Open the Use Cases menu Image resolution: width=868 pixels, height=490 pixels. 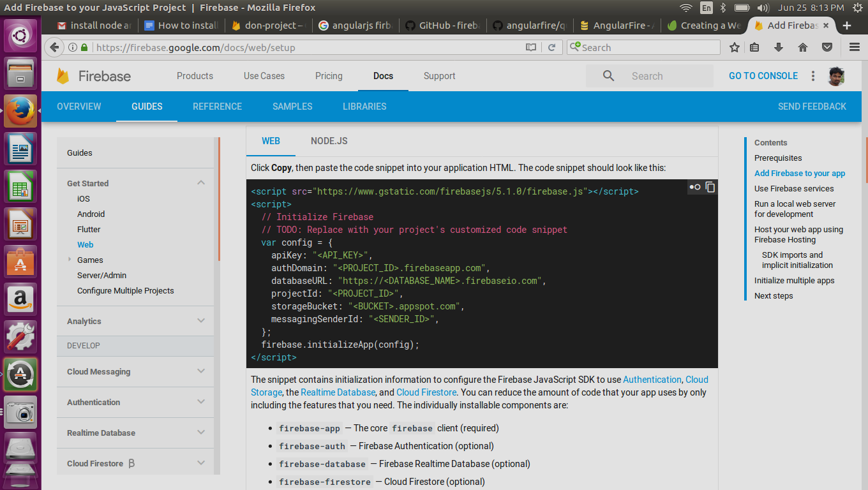pos(264,76)
